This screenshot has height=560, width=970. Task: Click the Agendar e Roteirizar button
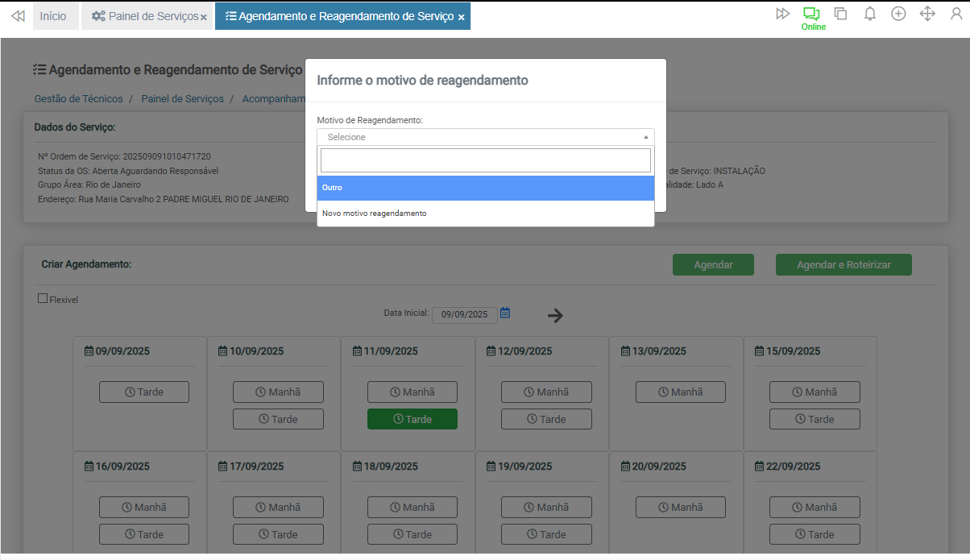pos(843,264)
